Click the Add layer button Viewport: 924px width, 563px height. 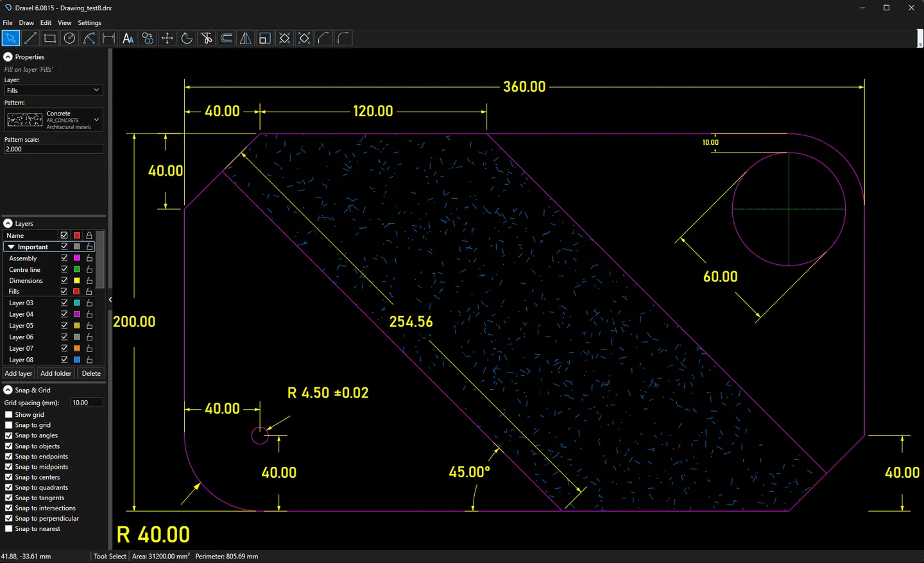(19, 373)
